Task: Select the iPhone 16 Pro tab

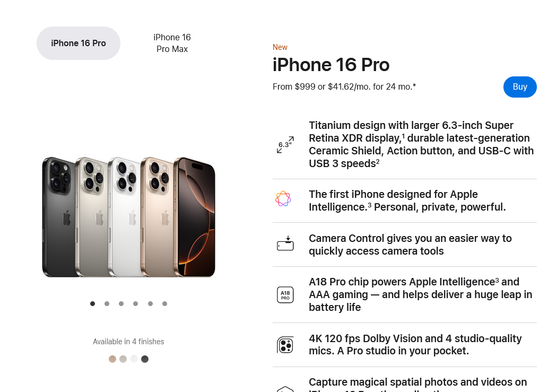Action: [x=79, y=43]
